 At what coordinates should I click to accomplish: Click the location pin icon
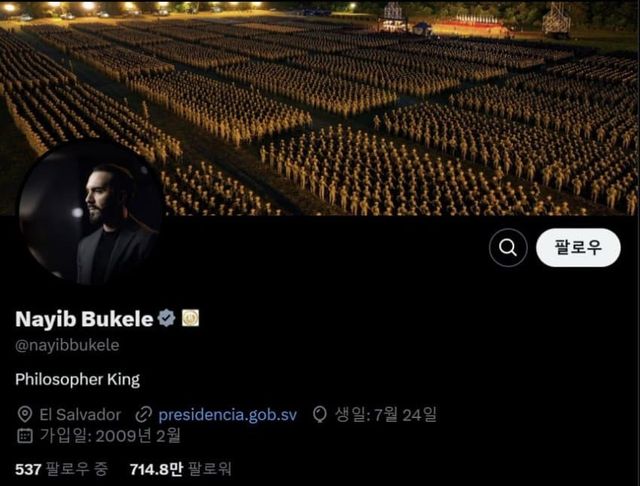[x=24, y=415]
